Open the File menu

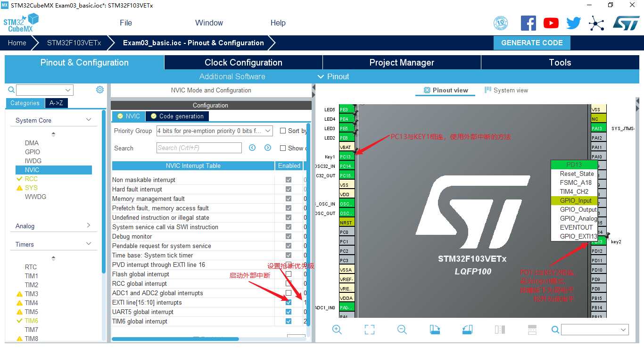(126, 23)
